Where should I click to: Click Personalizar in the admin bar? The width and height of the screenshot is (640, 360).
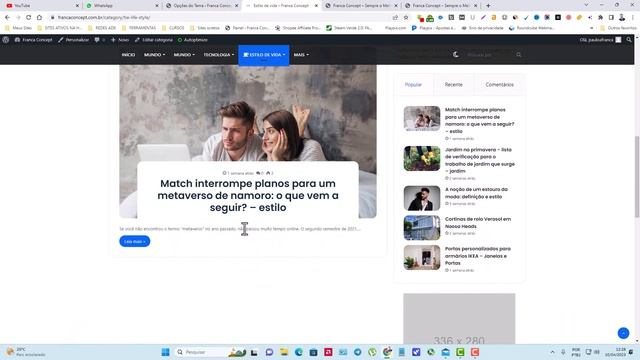(73, 40)
